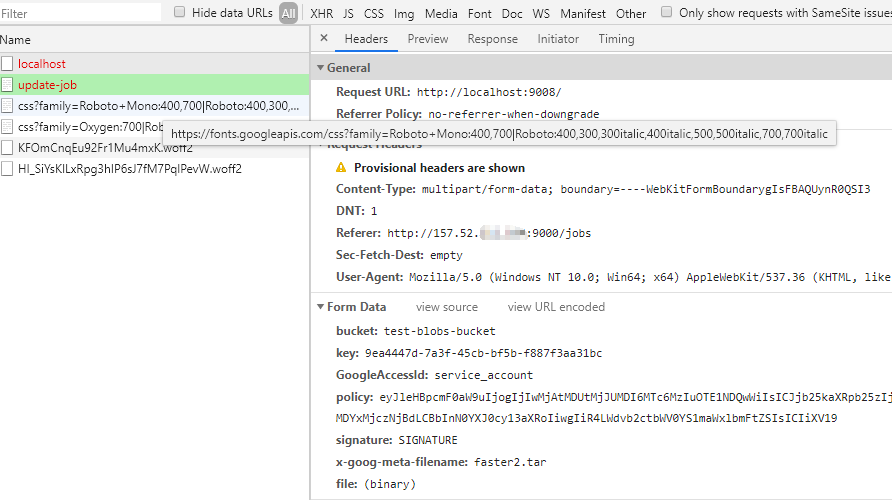This screenshot has height=500, width=892.
Task: Click the document icon next to update-job
Action: pos(7,85)
